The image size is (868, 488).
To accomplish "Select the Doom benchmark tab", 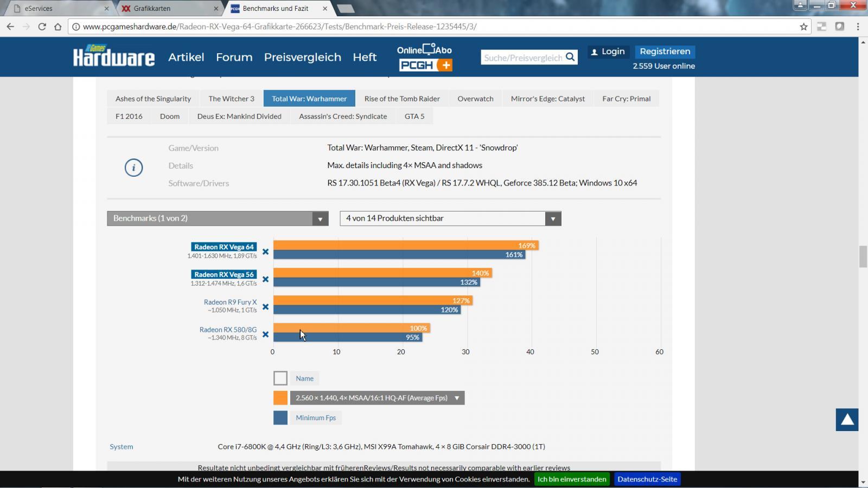I will tap(170, 116).
